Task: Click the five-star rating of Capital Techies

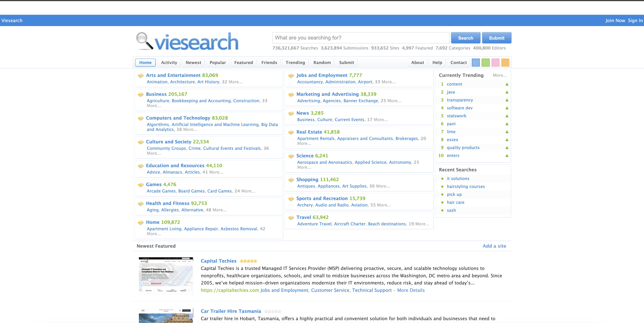Action: 248,261
